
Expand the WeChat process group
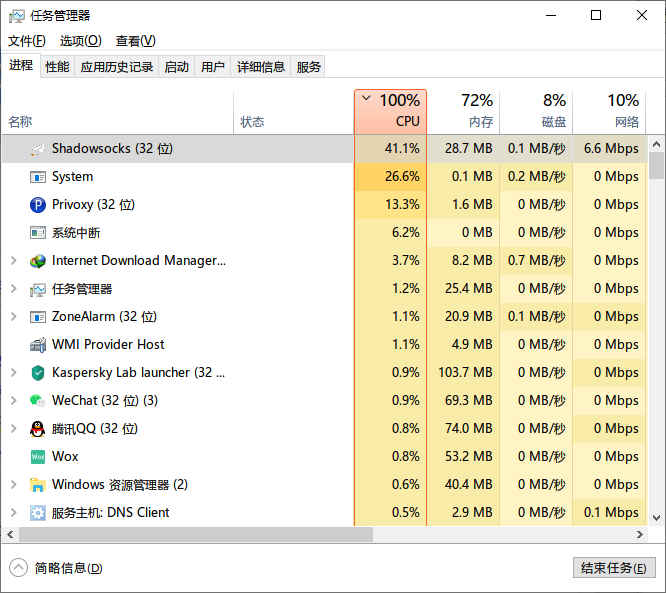click(x=14, y=401)
